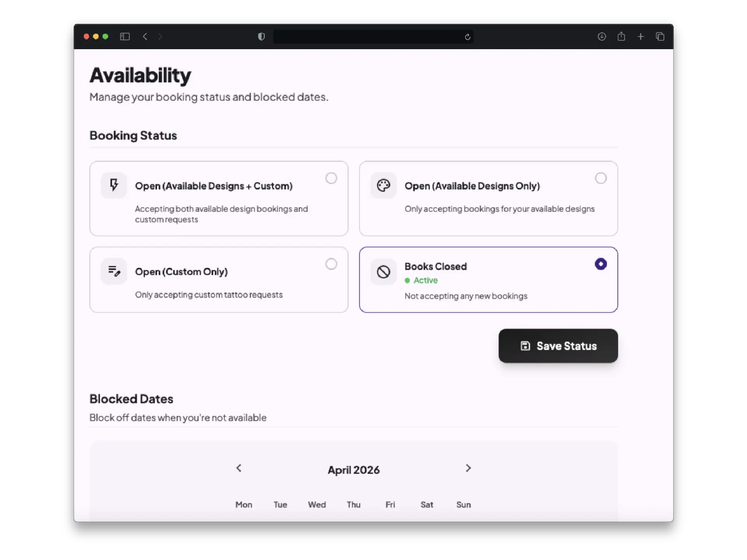Click the Open (Custom Only) title

(181, 272)
